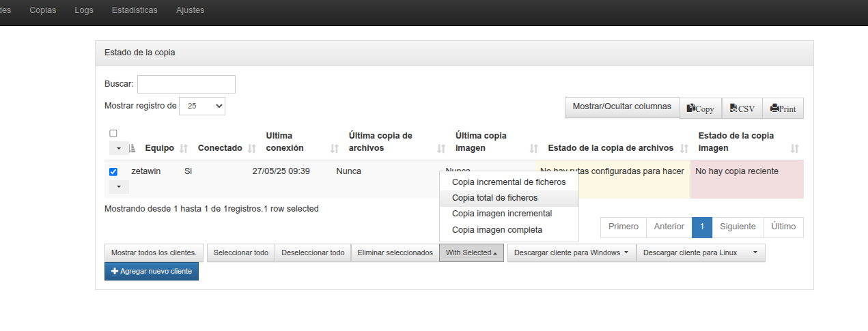The image size is (868, 331).
Task: Click the Buscar search input field
Action: pos(186,84)
